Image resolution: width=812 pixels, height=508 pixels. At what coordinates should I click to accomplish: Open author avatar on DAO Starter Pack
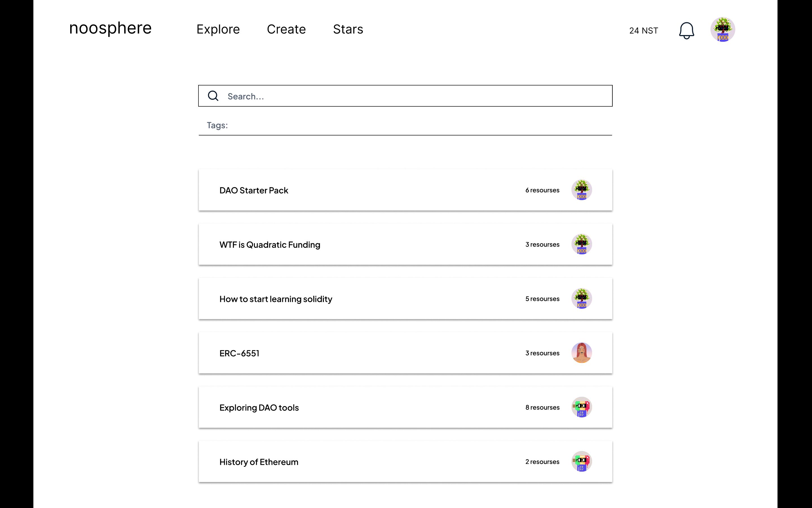tap(581, 190)
